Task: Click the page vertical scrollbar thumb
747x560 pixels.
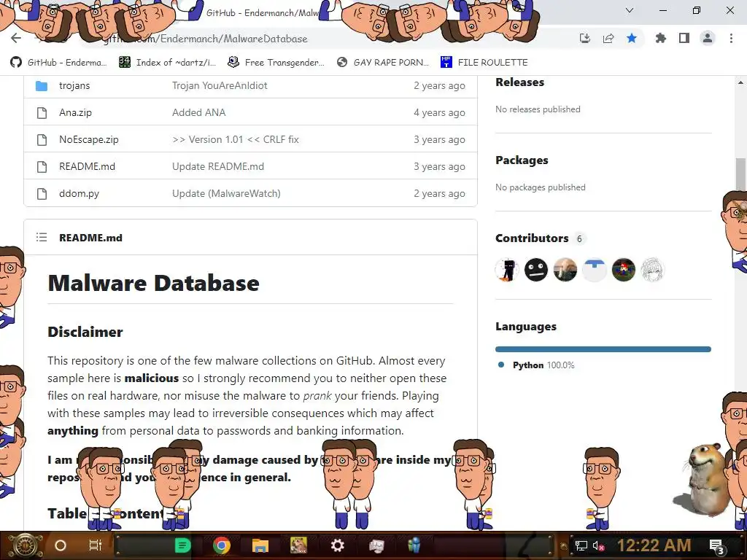Action: pyautogui.click(x=740, y=174)
